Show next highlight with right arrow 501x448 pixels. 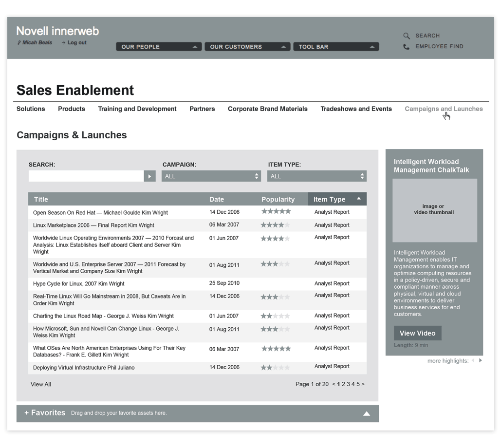pyautogui.click(x=480, y=360)
